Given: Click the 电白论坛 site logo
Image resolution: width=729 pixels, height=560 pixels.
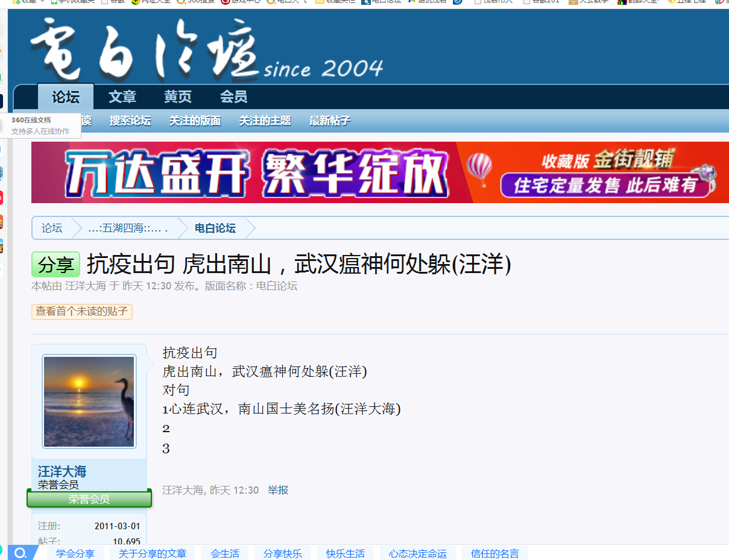Looking at the screenshot, I should tap(145, 50).
